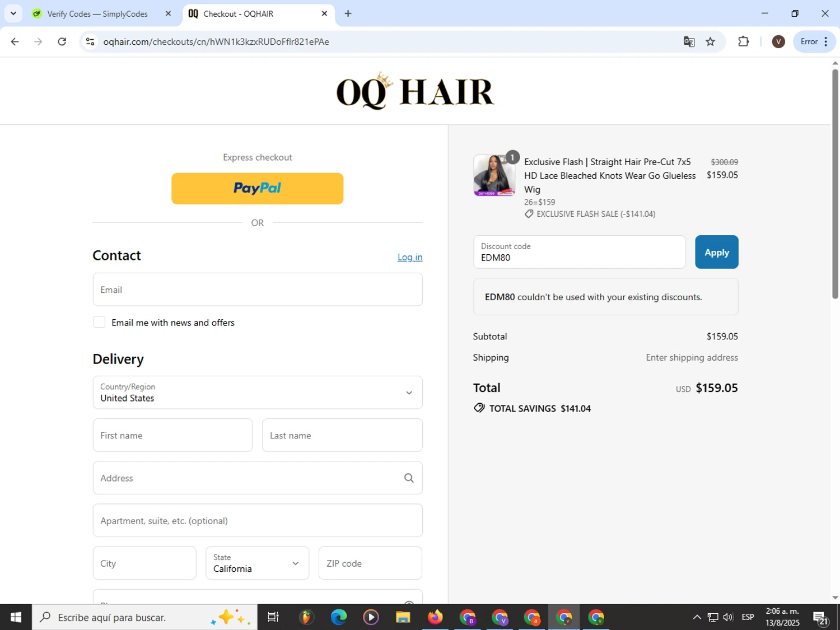840x630 pixels.
Task: Click the taskbar search box
Action: click(x=144, y=617)
